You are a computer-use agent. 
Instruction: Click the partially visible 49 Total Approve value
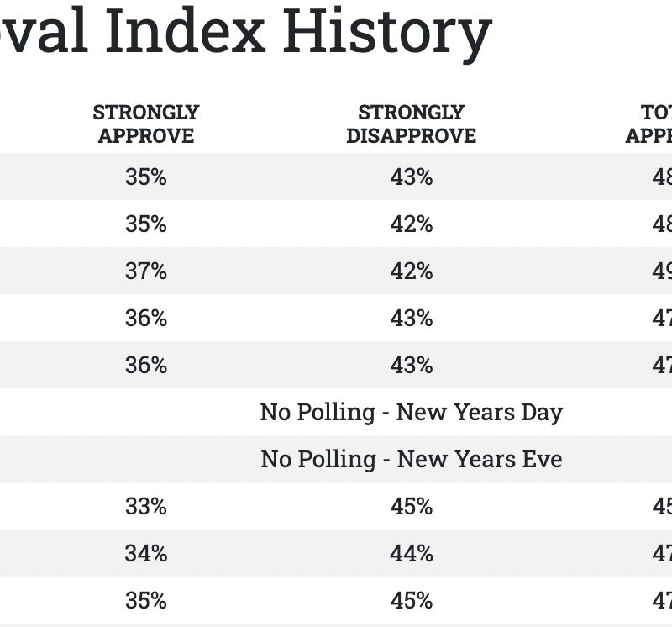(661, 271)
